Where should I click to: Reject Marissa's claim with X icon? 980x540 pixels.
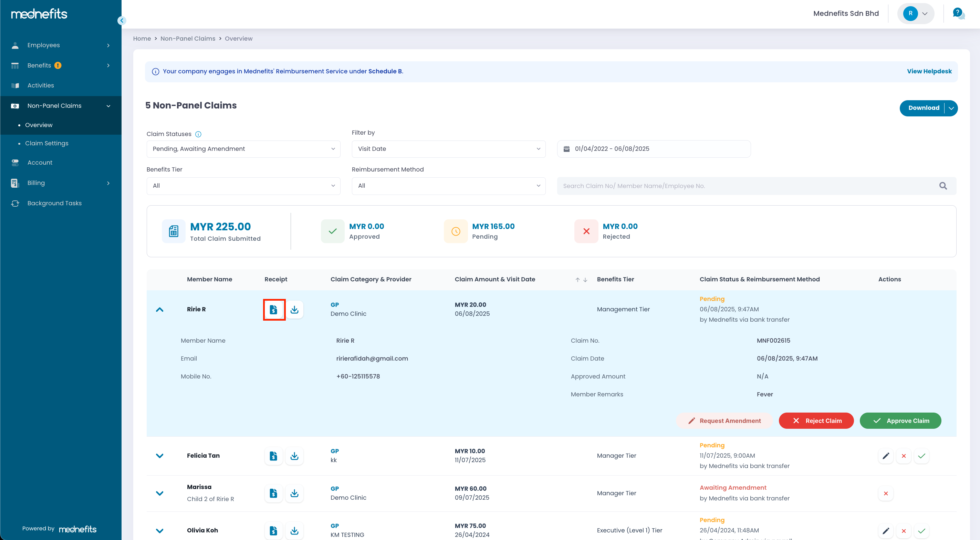pyautogui.click(x=886, y=493)
